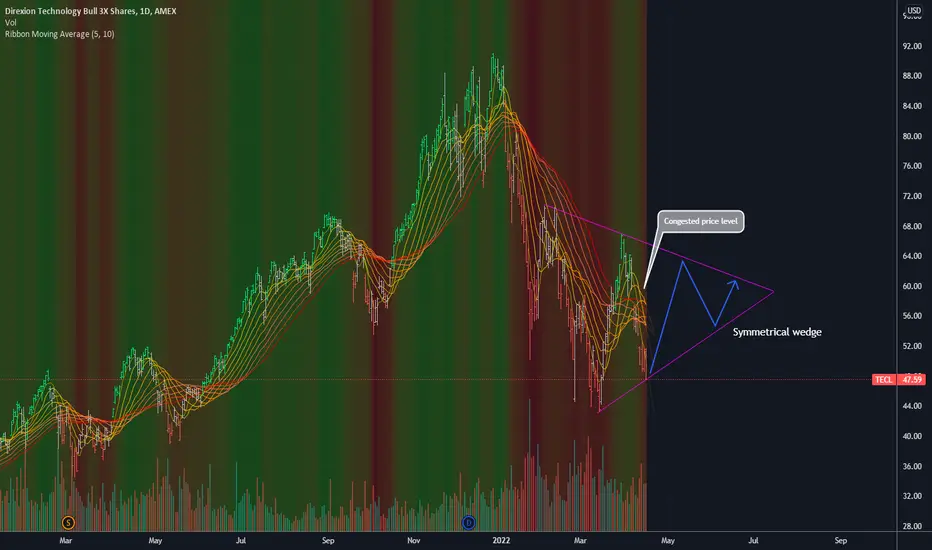Click the 84.00 price axis label
932x550 pixels.
(912, 106)
